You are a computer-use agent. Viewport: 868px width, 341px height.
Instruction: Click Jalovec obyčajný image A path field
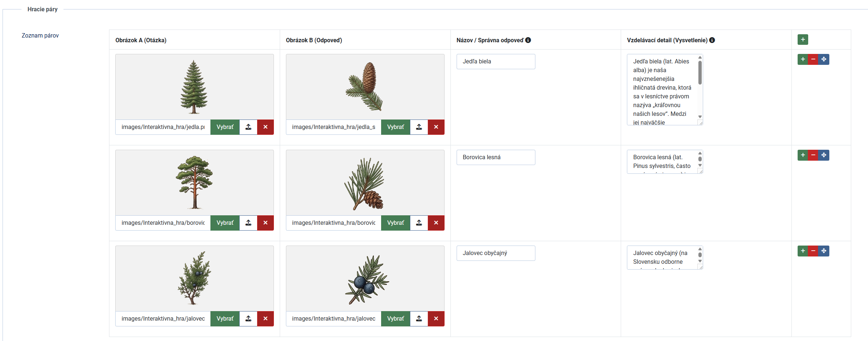[163, 319]
